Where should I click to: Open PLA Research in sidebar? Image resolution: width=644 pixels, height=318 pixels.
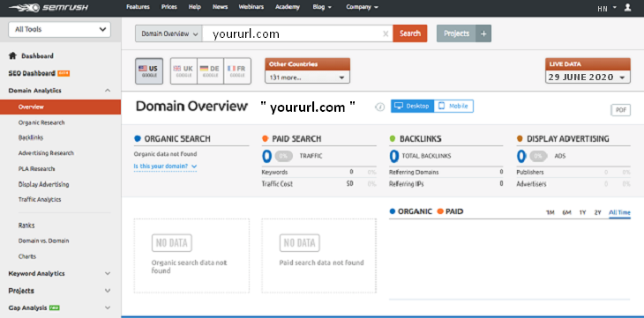point(36,168)
